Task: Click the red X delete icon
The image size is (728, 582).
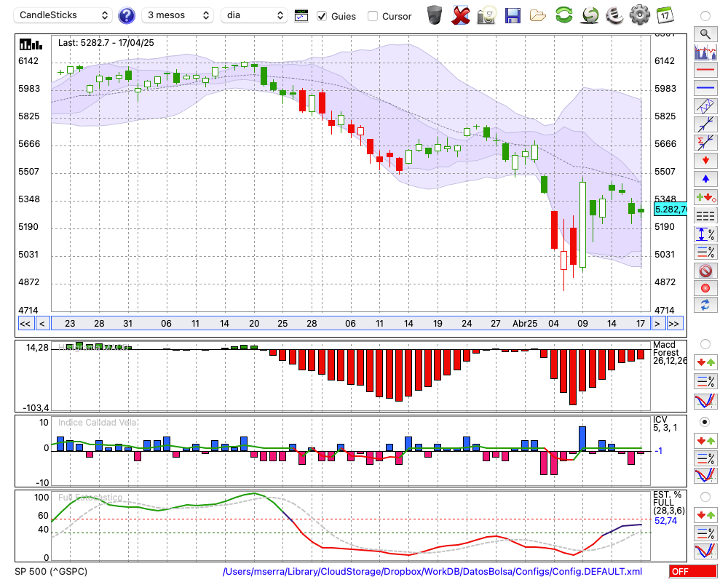Action: tap(460, 15)
